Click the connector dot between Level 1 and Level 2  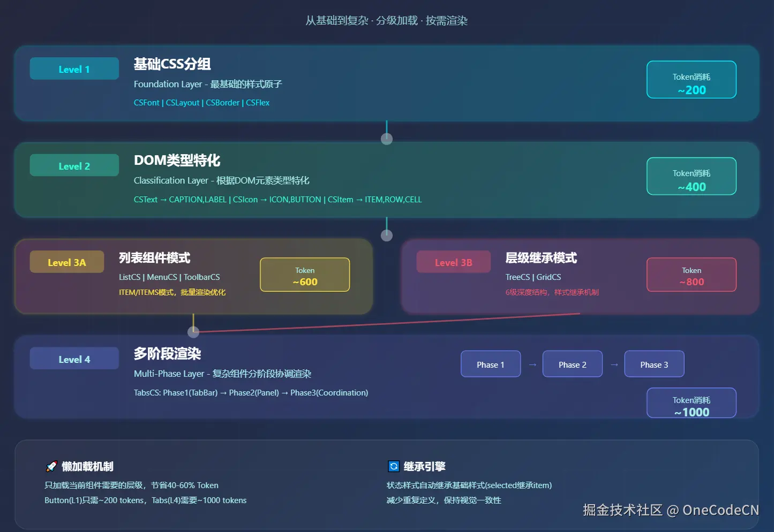387,138
